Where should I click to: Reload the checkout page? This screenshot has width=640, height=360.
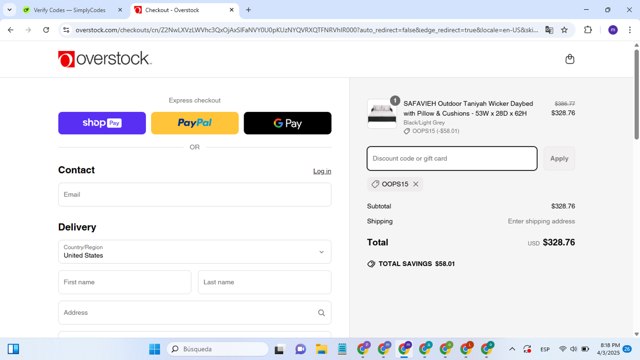click(x=46, y=30)
